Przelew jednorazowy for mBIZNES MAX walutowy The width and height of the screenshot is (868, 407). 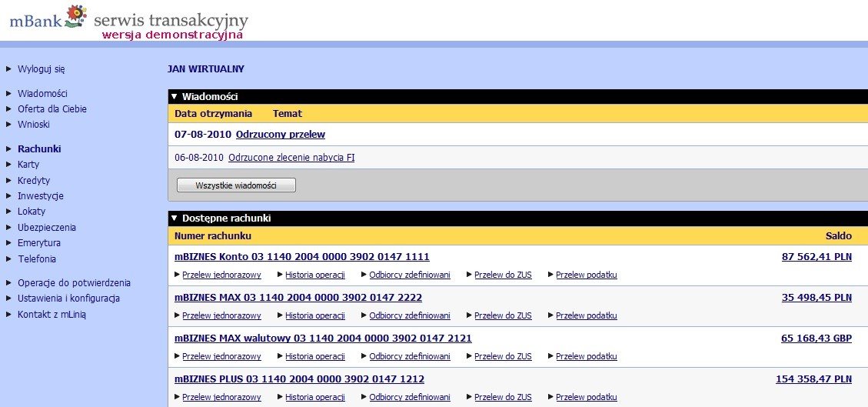(x=221, y=357)
